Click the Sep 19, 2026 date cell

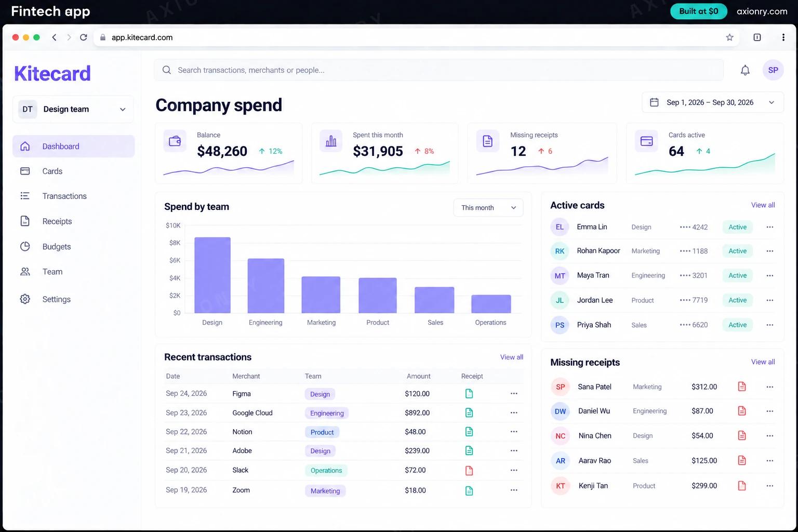pyautogui.click(x=187, y=490)
